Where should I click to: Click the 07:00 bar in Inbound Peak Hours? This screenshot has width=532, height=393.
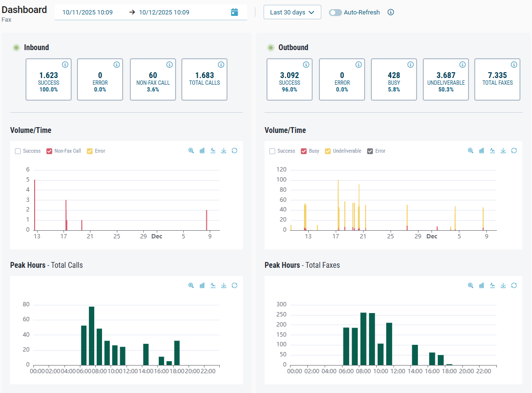pos(91,336)
